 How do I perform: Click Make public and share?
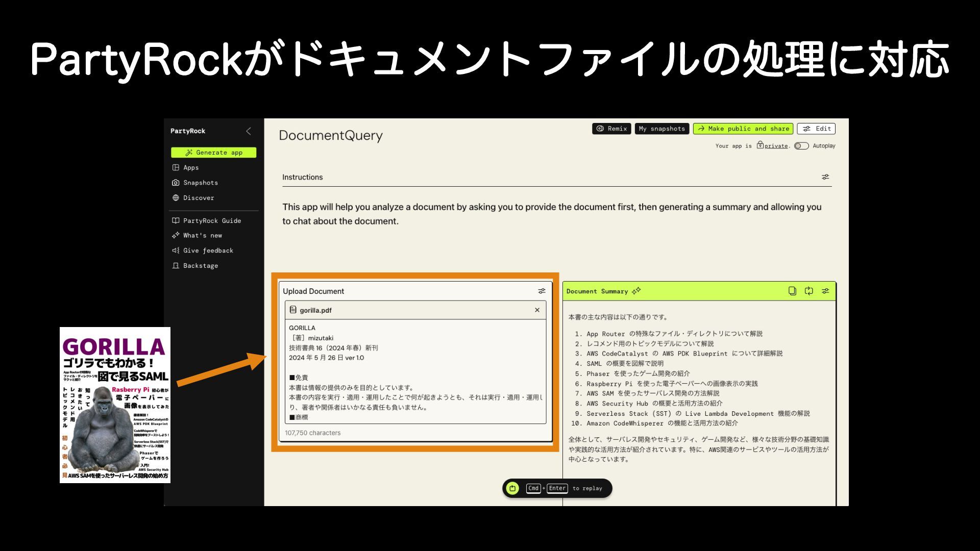point(743,129)
